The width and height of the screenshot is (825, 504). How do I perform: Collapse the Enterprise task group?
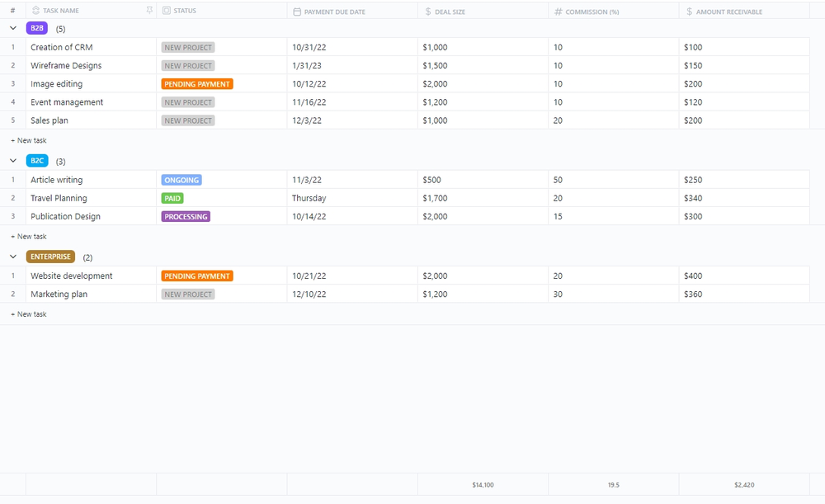[x=12, y=257]
